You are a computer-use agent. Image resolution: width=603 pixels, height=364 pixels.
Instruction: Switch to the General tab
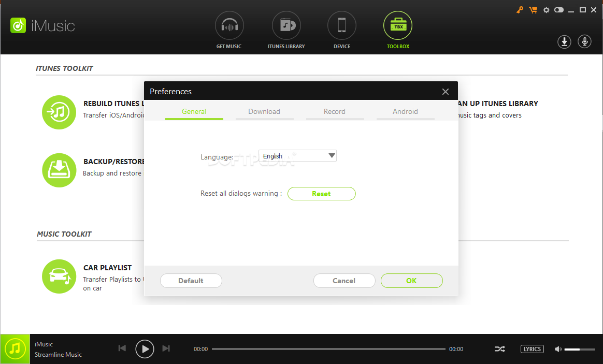(x=194, y=112)
